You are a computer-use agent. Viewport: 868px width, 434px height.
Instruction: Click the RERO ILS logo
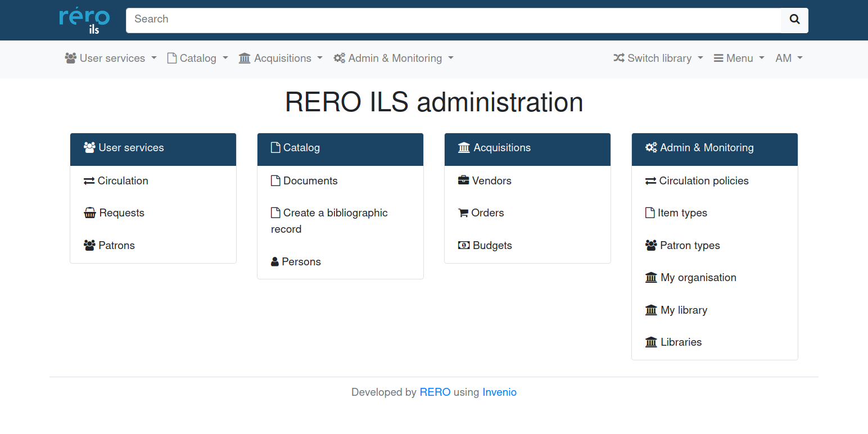click(84, 20)
